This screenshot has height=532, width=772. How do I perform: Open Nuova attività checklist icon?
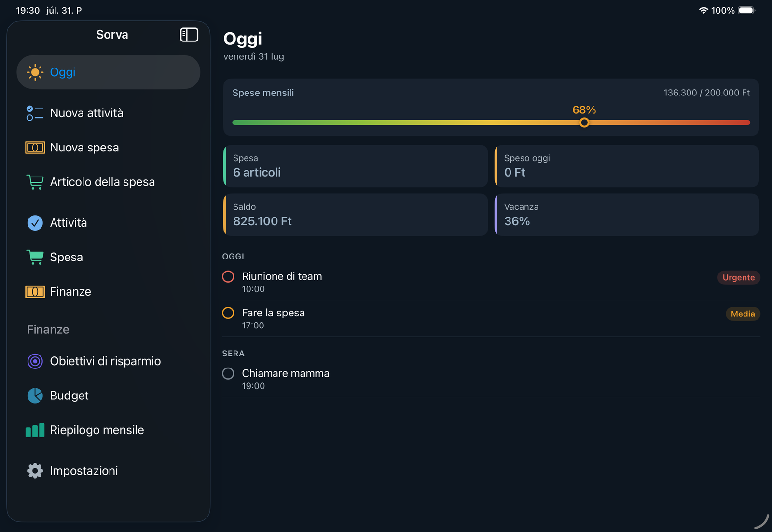[35, 113]
